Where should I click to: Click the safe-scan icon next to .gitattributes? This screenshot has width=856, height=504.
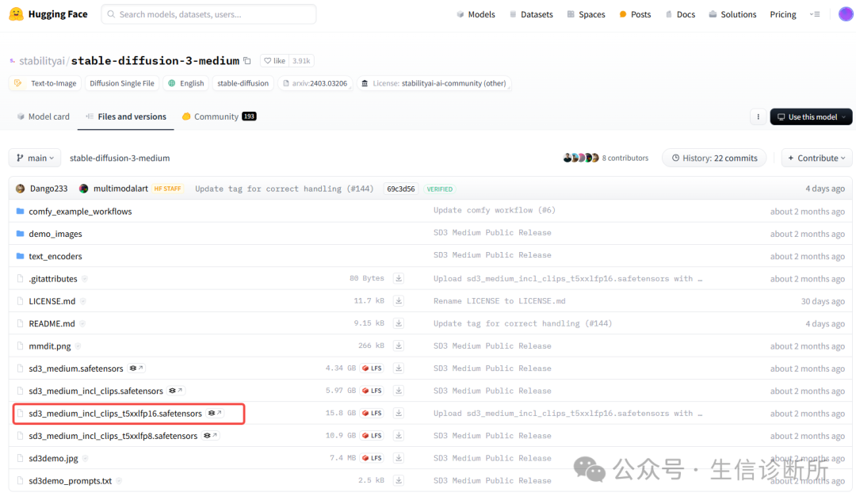click(x=85, y=278)
